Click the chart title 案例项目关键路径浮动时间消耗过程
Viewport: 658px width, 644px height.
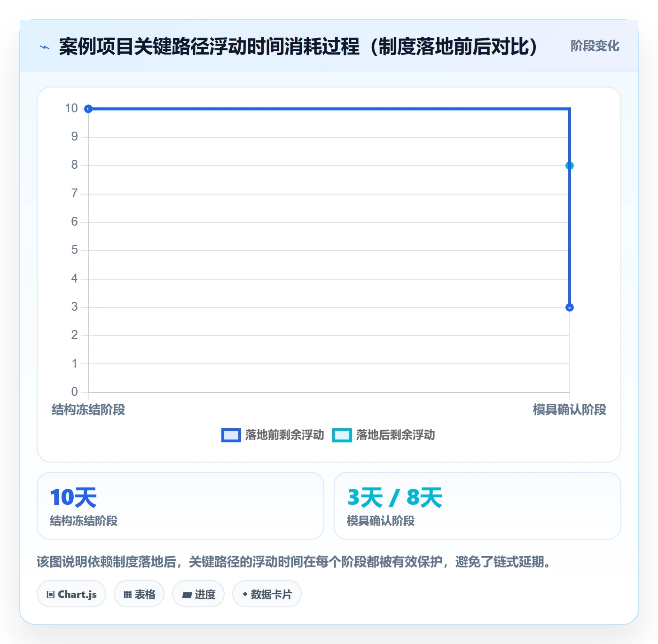click(x=298, y=47)
